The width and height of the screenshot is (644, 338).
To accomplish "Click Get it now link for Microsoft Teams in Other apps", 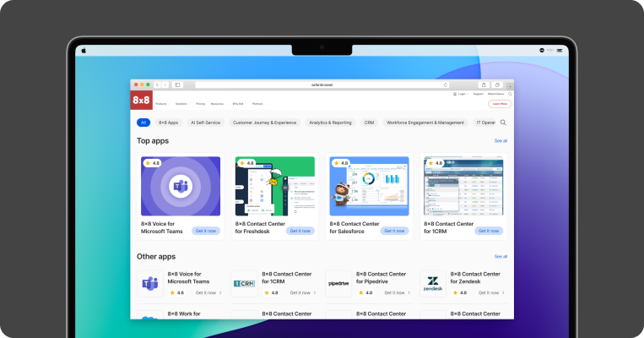I will tap(208, 292).
